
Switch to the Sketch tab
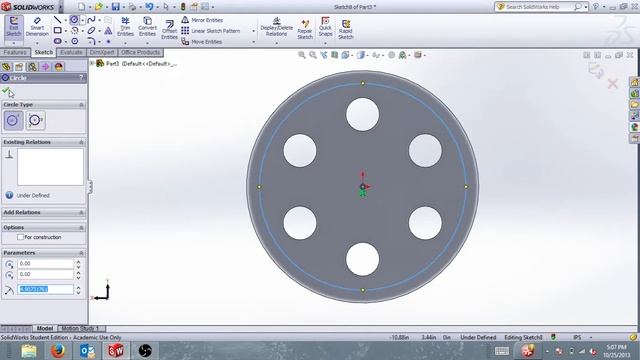coord(43,52)
